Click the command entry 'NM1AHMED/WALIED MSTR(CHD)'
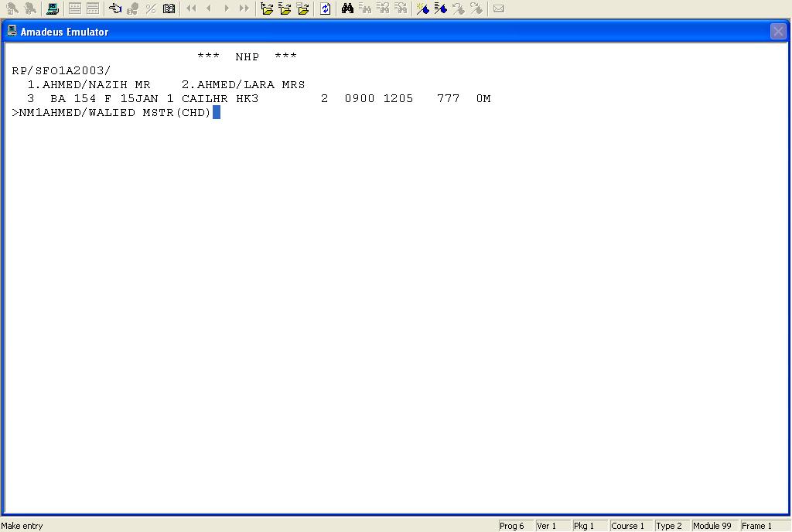This screenshot has height=532, width=792. tap(114, 113)
